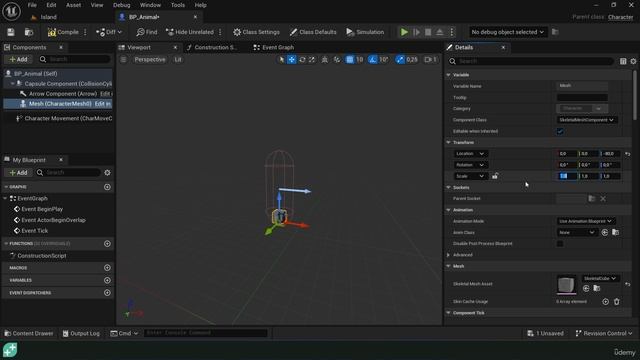Viewport: 640px width, 360px height.
Task: Open the Diff dropdown
Action: coord(109,32)
